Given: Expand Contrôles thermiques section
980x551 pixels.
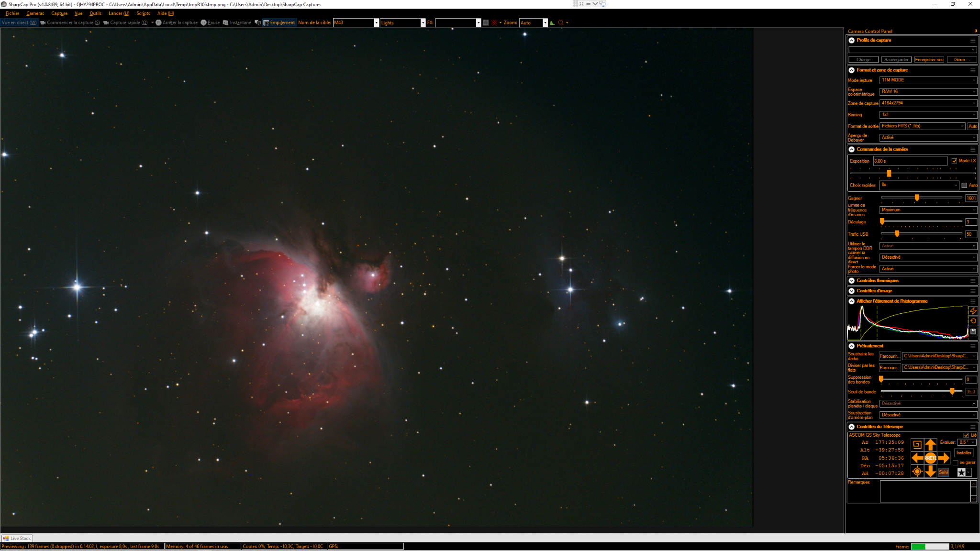Looking at the screenshot, I should pyautogui.click(x=852, y=281).
